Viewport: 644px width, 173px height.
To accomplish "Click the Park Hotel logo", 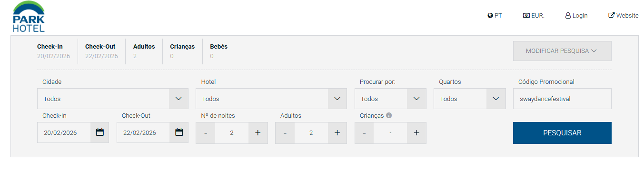I will [29, 17].
